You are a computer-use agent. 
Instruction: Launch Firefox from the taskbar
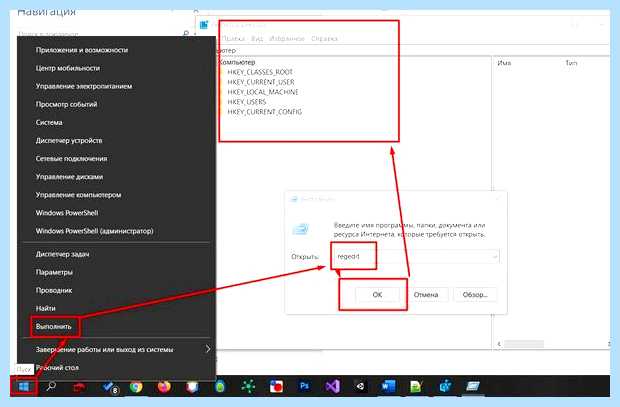tap(164, 386)
